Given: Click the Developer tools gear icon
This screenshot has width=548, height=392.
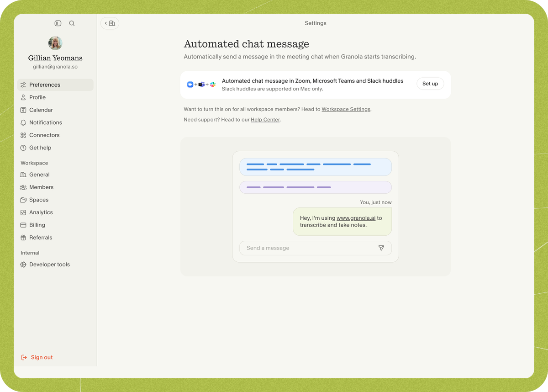Looking at the screenshot, I should 23,265.
